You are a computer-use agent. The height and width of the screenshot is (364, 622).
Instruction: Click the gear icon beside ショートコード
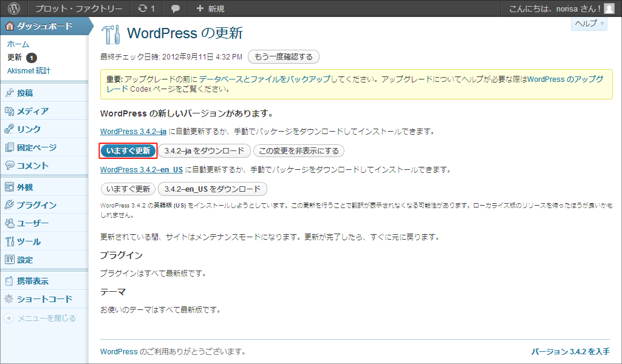9,299
